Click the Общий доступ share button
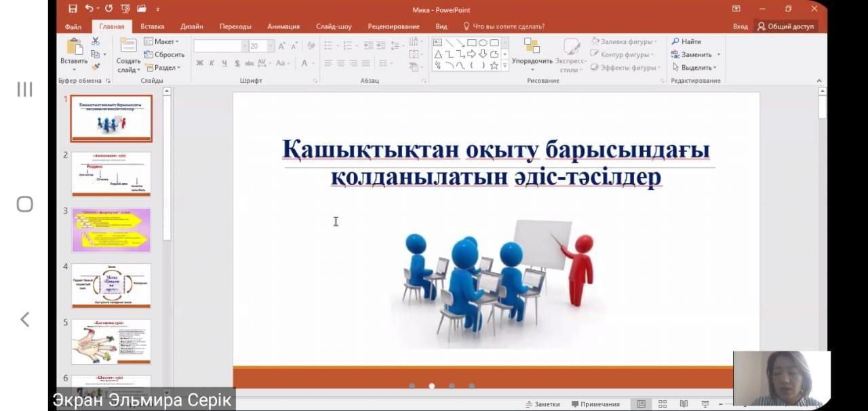 pos(785,26)
